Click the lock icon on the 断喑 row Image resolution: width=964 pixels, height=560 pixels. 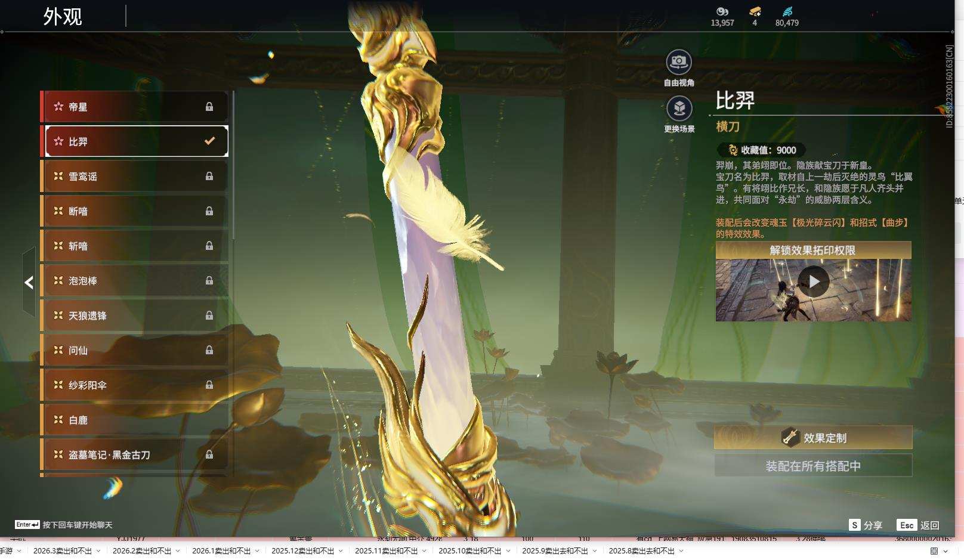(x=209, y=211)
